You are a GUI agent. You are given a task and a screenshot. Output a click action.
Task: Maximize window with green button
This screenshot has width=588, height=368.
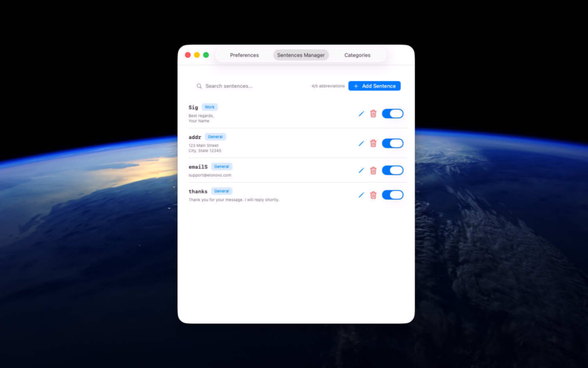coord(206,55)
